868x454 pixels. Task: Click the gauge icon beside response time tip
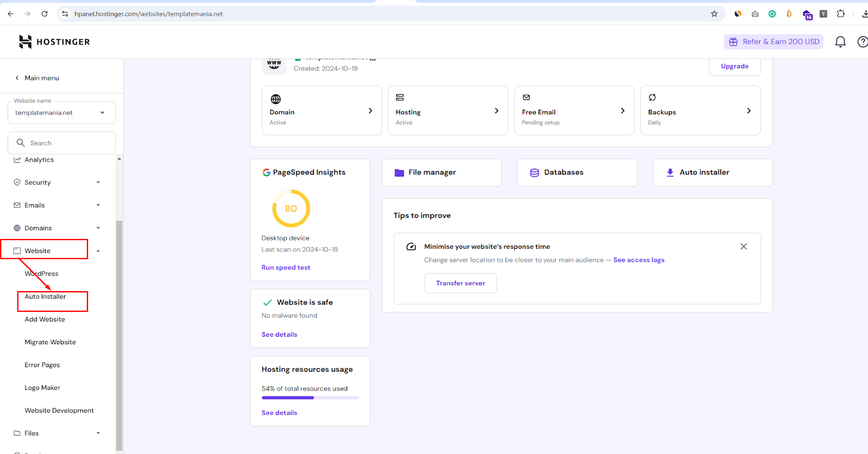click(x=411, y=247)
